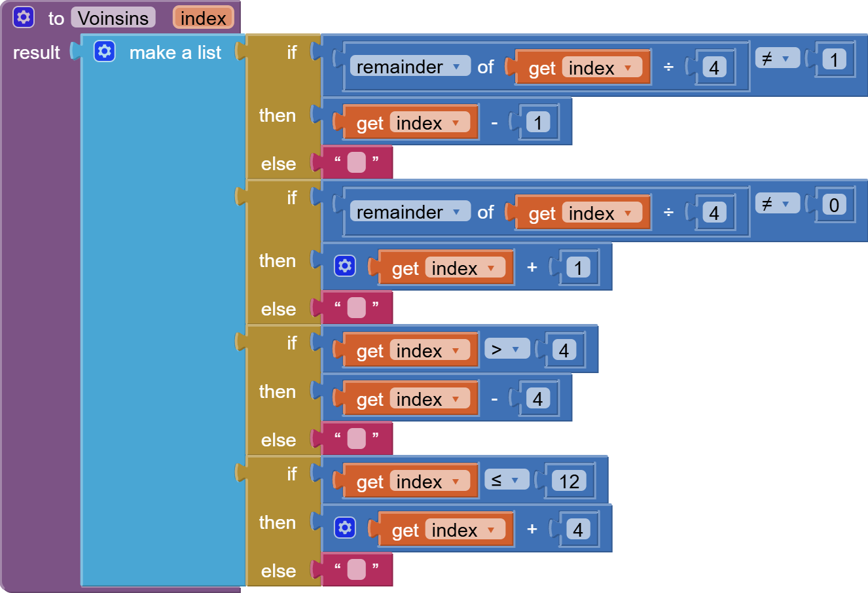Edit the number 0 in second condition
Viewport: 868px width, 593px height.
(x=833, y=205)
